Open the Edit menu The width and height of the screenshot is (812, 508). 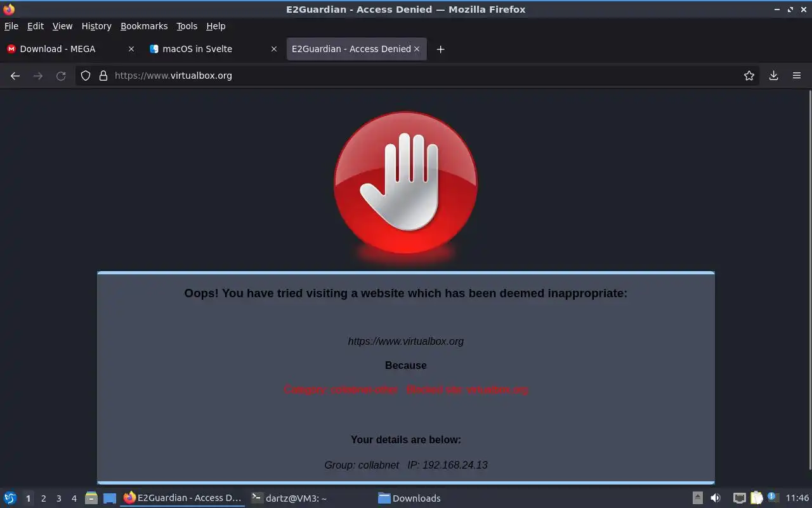click(36, 26)
